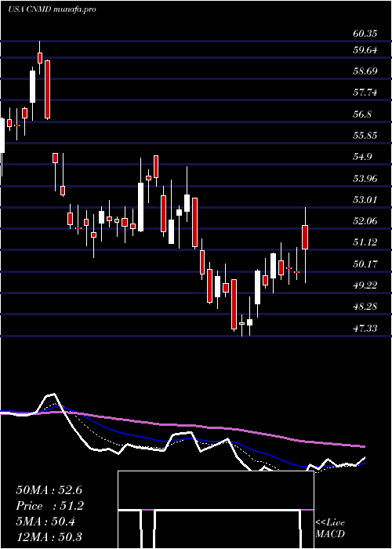This screenshot has height=549, width=392.
Task: Click the 58.69 price level label
Action: 365,71
